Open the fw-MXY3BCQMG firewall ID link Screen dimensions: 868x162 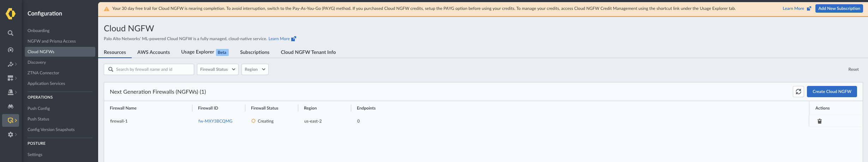(x=215, y=121)
